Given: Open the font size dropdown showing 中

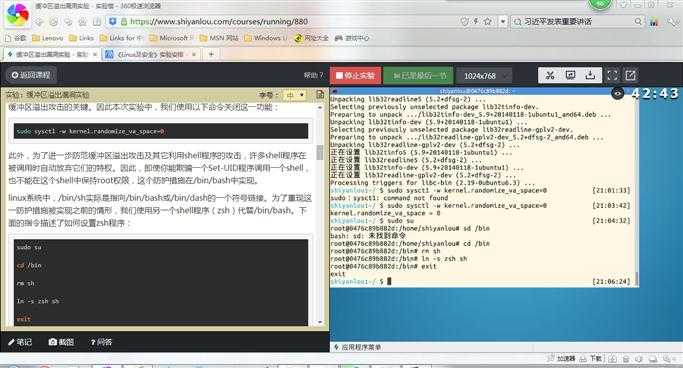Looking at the screenshot, I should (x=294, y=95).
